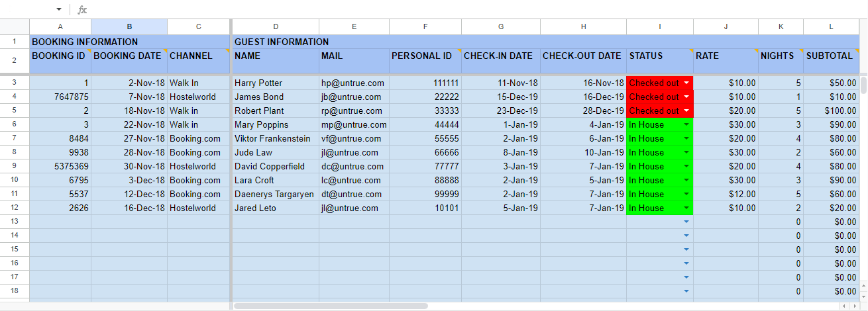Select column I header
The height and width of the screenshot is (311, 868).
pos(660,26)
